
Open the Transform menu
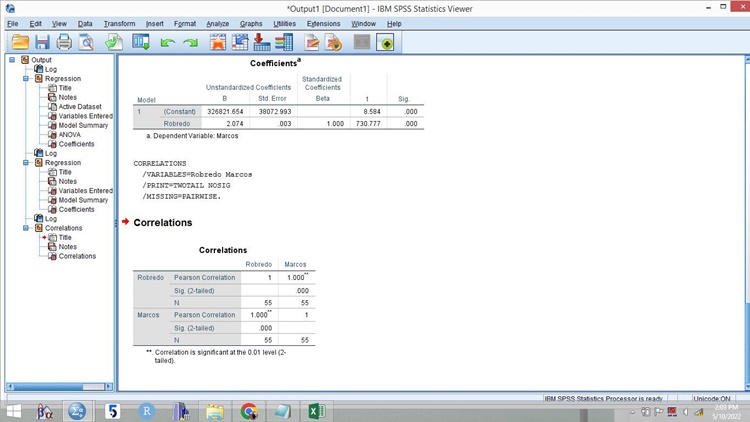pyautogui.click(x=119, y=23)
